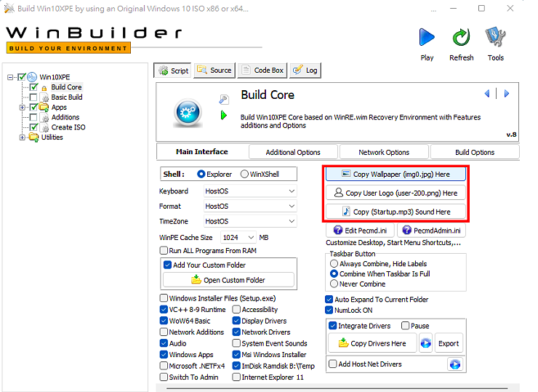Click the gear icon beside Additions

coord(45,118)
